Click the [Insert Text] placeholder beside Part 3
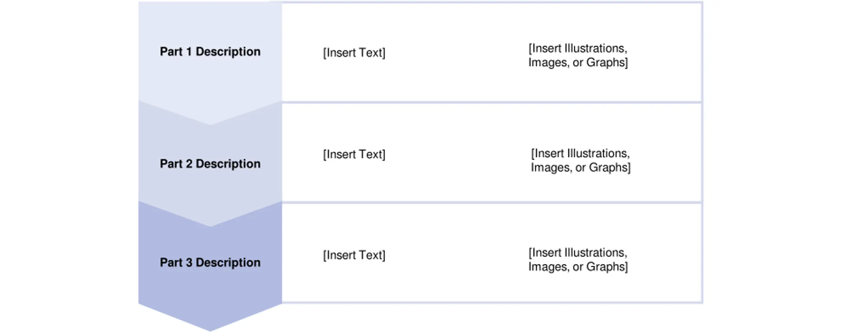 point(354,255)
